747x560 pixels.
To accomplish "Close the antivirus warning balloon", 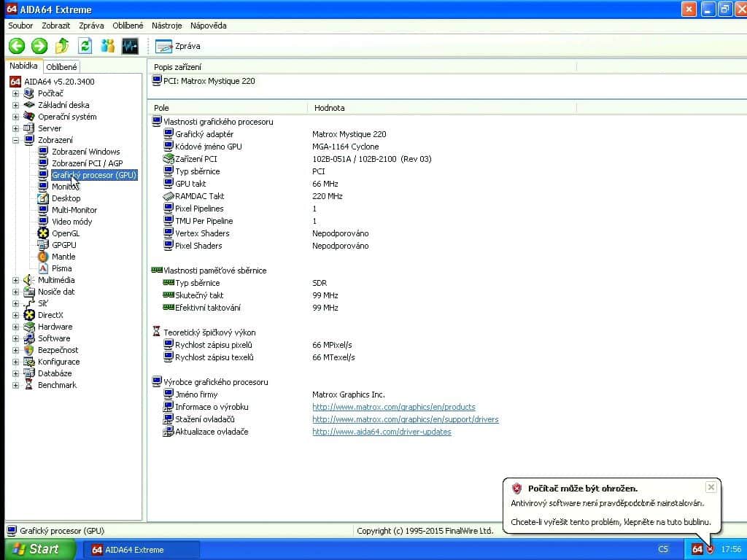I will coord(711,487).
